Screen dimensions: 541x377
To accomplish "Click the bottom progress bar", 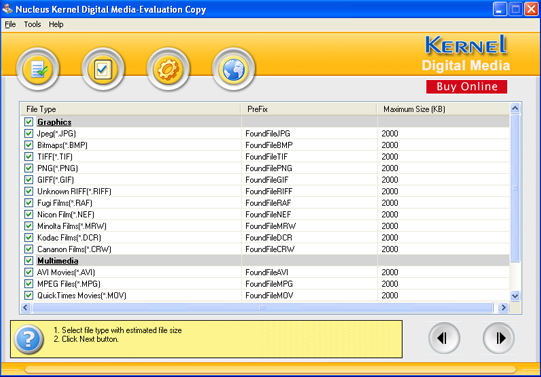I will pos(270,369).
